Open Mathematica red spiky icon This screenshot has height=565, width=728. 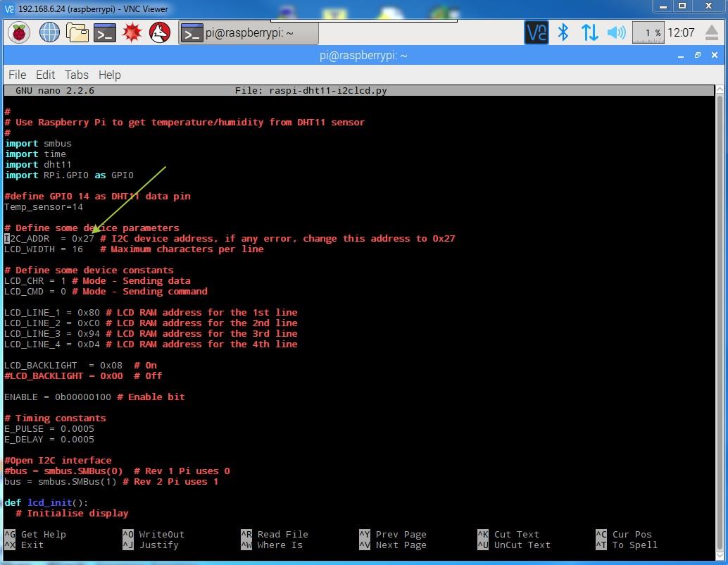[x=132, y=32]
